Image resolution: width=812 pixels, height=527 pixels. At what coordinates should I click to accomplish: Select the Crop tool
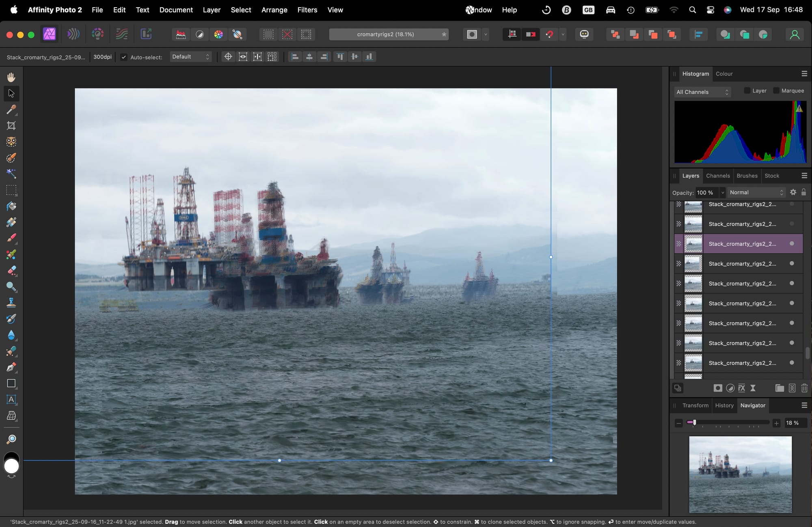[11, 125]
